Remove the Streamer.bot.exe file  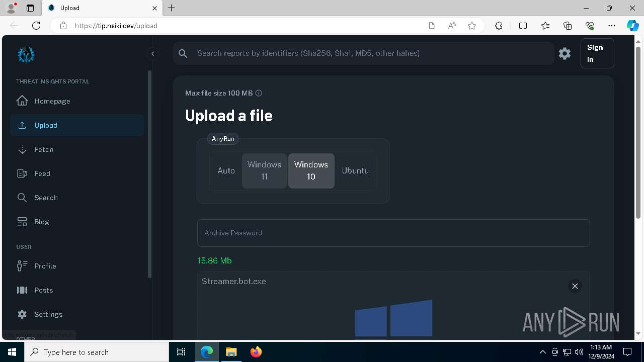click(575, 286)
